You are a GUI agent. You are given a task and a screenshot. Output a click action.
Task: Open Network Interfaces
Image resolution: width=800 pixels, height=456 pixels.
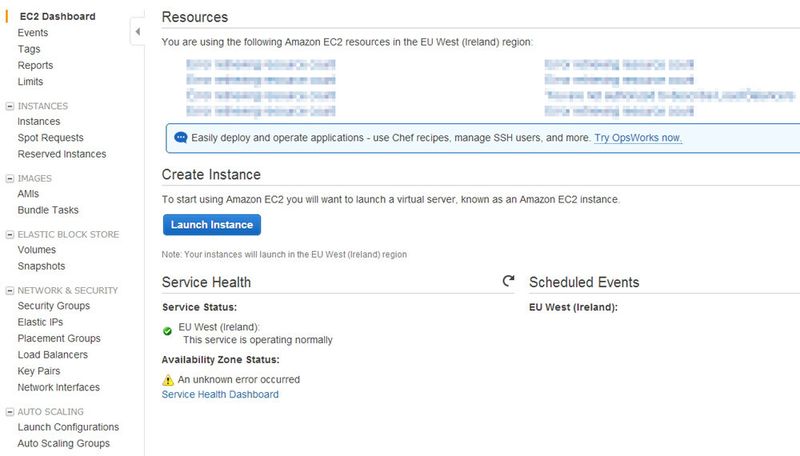pos(59,388)
